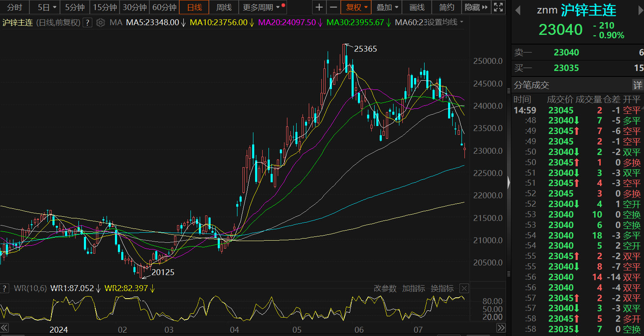
Task: Toggle fullscreen chart view icon
Action: [498, 7]
